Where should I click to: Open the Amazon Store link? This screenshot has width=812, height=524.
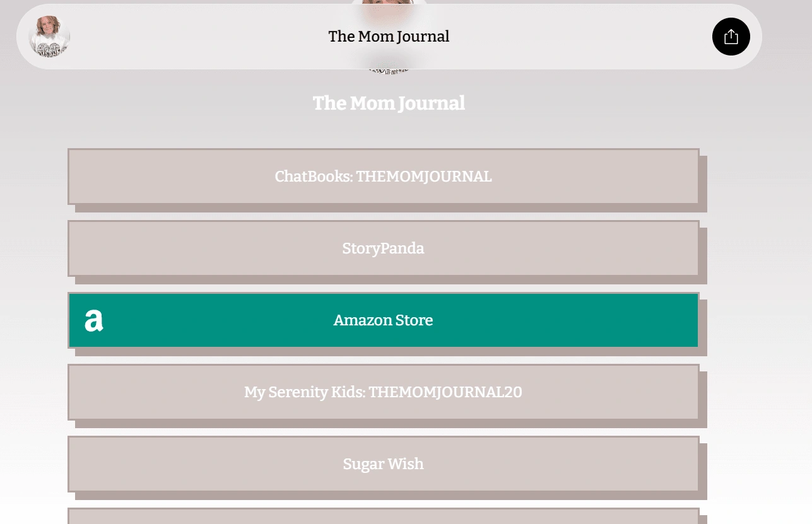coord(383,320)
